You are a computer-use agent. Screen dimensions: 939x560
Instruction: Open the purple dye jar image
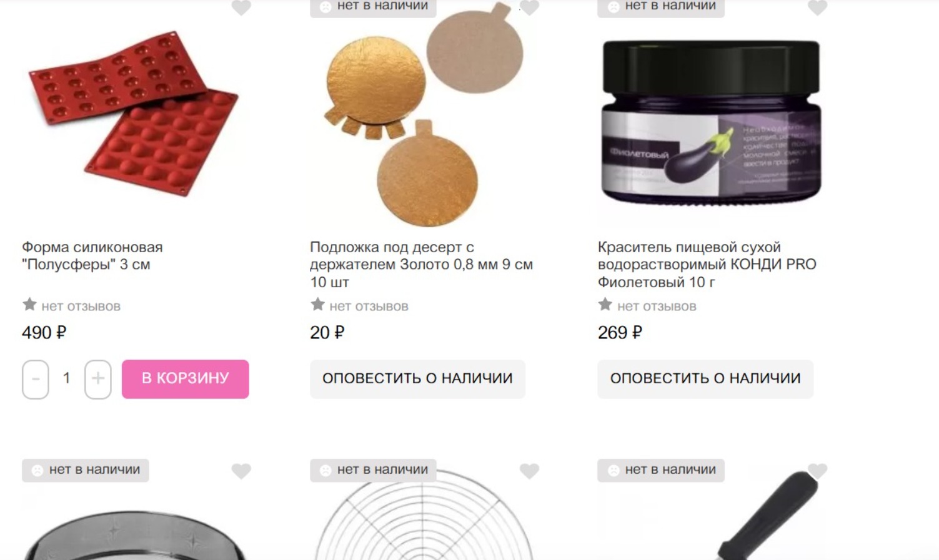(711, 122)
